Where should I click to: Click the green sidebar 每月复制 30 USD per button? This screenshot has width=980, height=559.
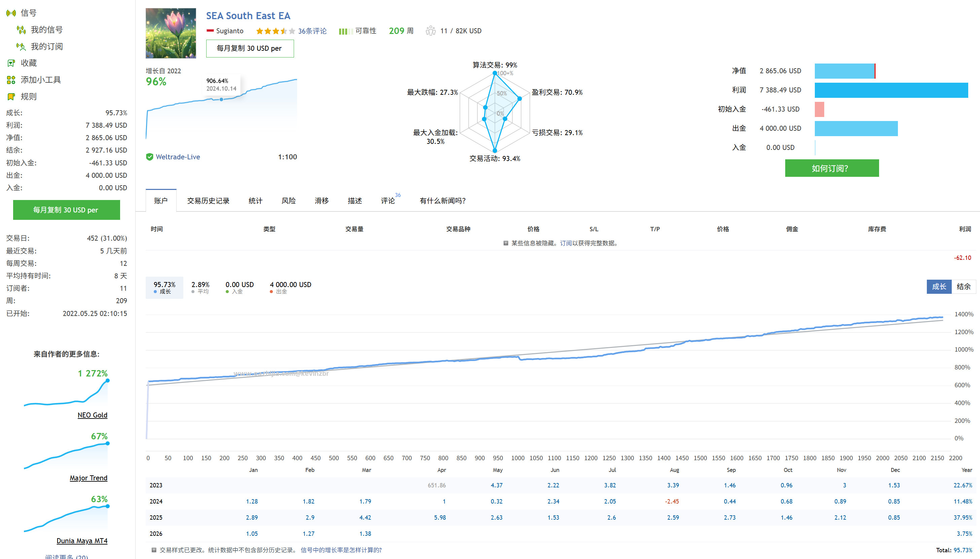pos(67,210)
